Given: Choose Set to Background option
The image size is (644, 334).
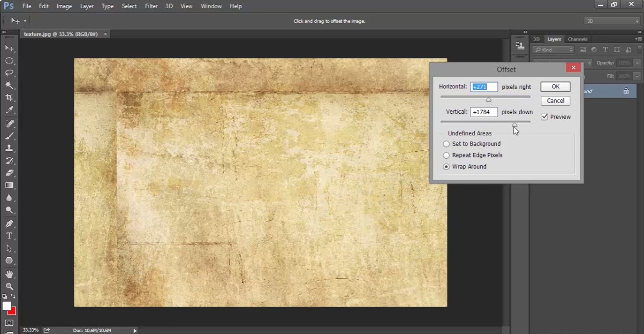Looking at the screenshot, I should point(446,144).
